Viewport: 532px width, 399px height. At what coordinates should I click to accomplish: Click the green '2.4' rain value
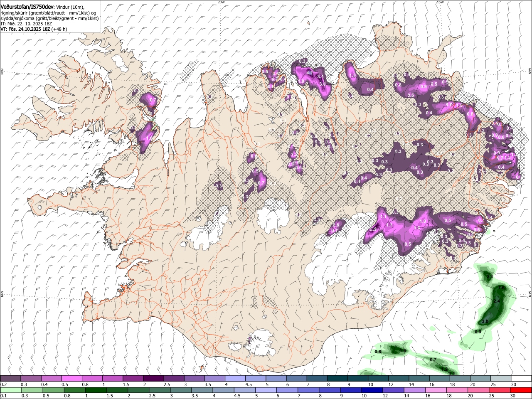tap(497, 301)
